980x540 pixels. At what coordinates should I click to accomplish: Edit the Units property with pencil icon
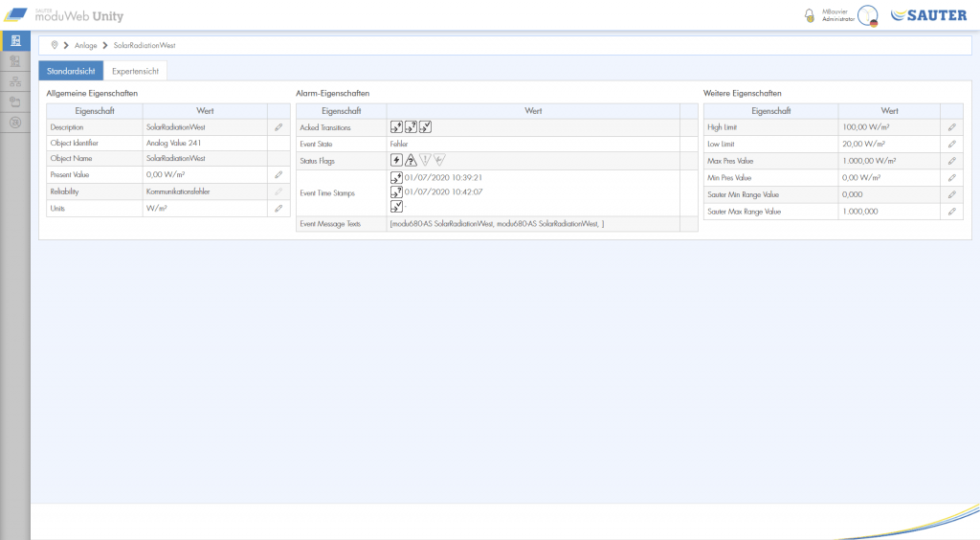click(278, 208)
